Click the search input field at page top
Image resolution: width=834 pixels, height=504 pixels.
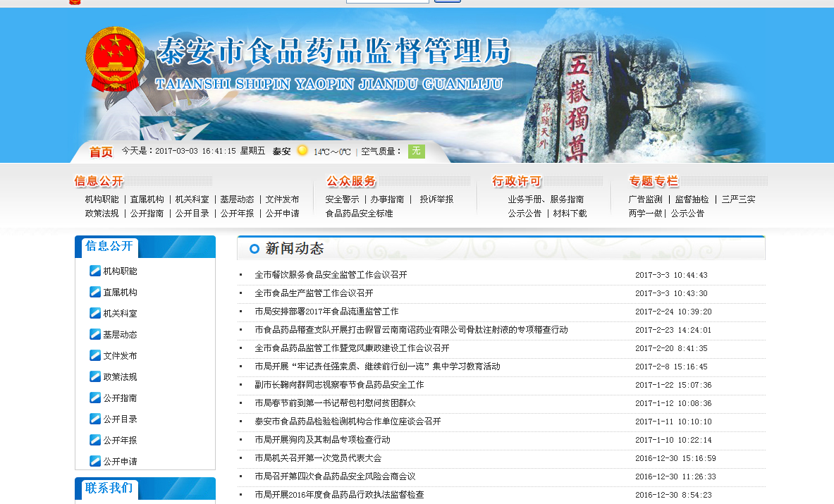click(x=387, y=1)
